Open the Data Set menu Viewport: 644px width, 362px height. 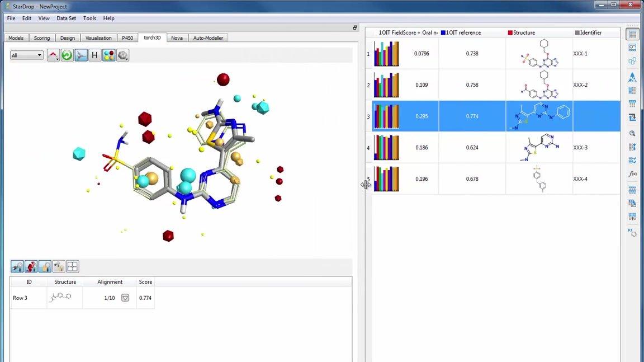tap(66, 18)
